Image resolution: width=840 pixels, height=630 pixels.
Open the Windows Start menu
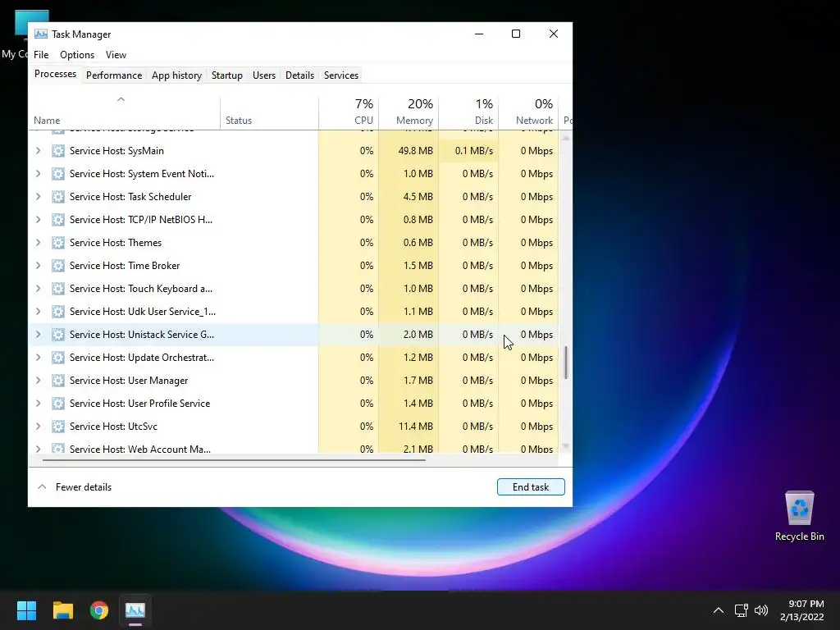(x=26, y=610)
